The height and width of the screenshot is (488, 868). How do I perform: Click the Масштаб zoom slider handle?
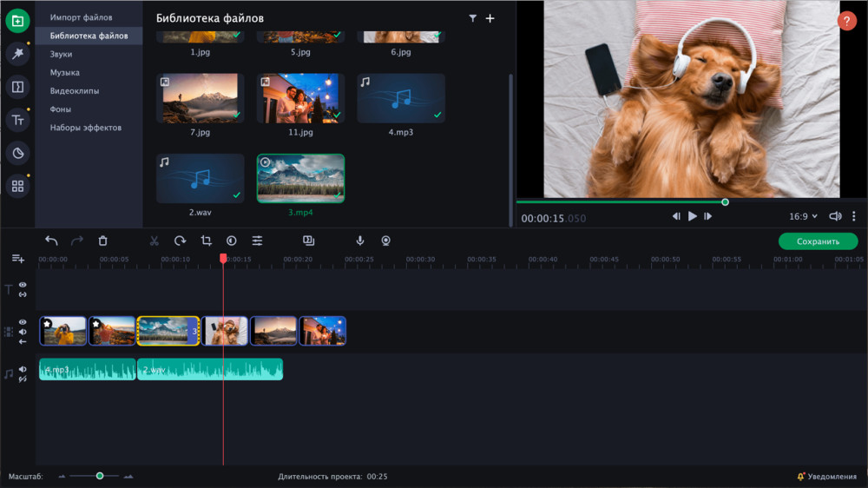click(x=100, y=476)
